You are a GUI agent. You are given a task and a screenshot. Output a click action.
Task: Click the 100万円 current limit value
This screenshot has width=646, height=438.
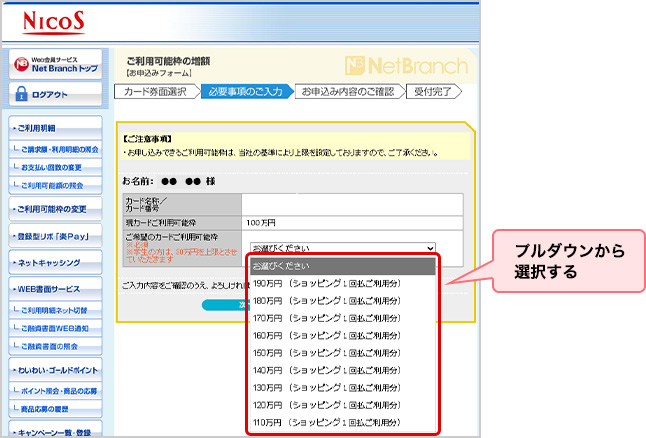[x=261, y=223]
